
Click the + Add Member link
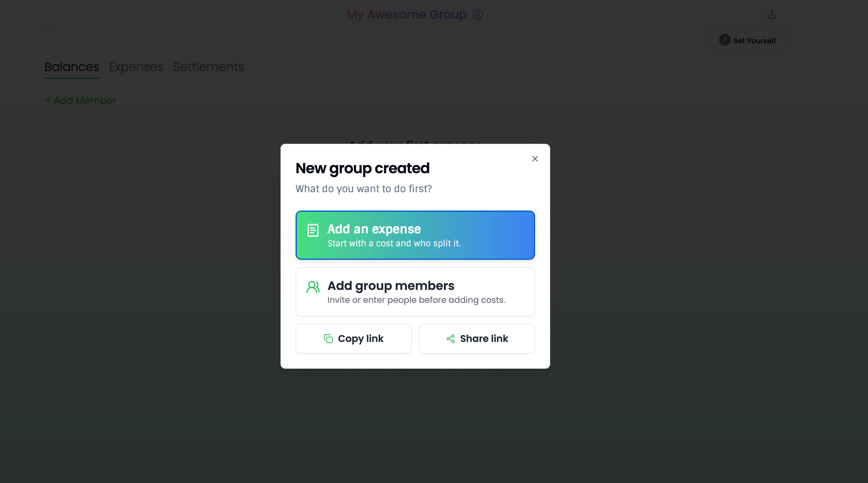click(x=80, y=100)
